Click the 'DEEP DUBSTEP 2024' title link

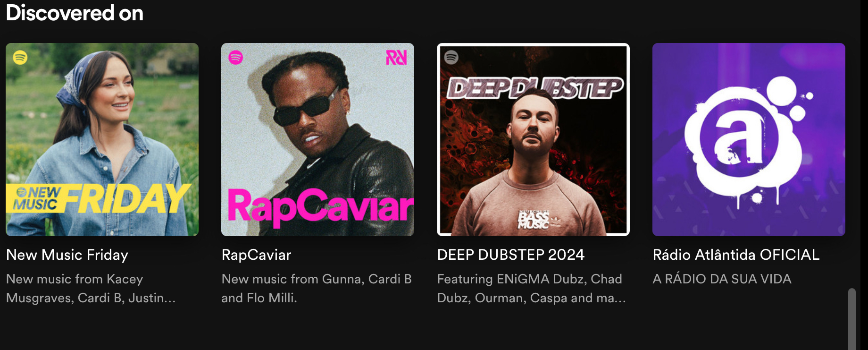click(511, 255)
